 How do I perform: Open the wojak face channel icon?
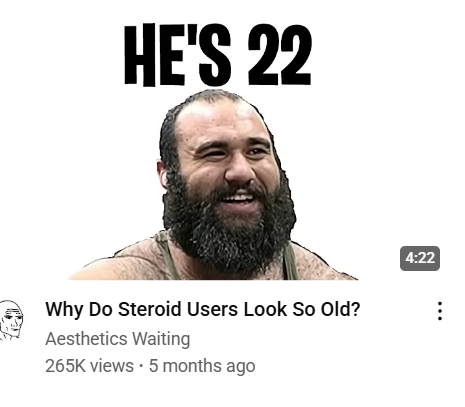[11, 320]
